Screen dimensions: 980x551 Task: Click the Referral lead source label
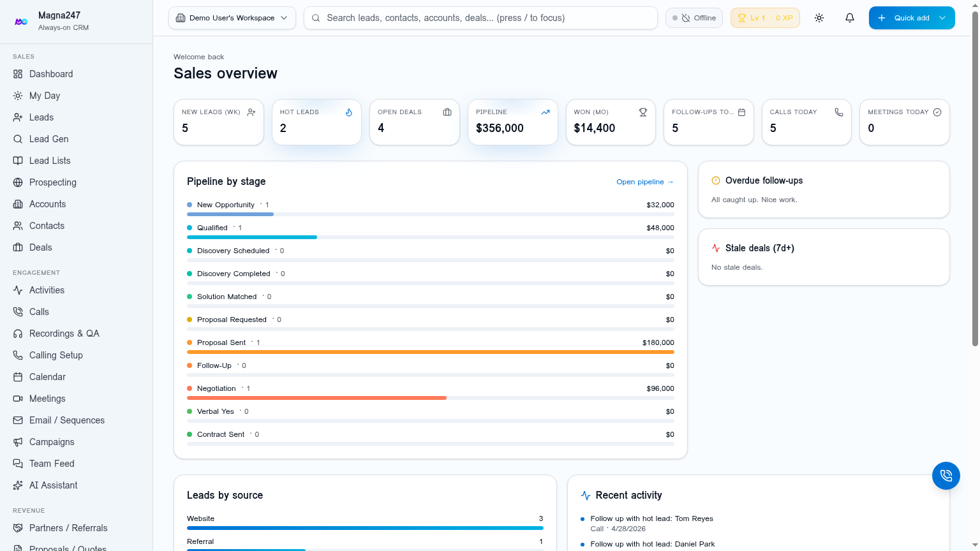coord(200,541)
